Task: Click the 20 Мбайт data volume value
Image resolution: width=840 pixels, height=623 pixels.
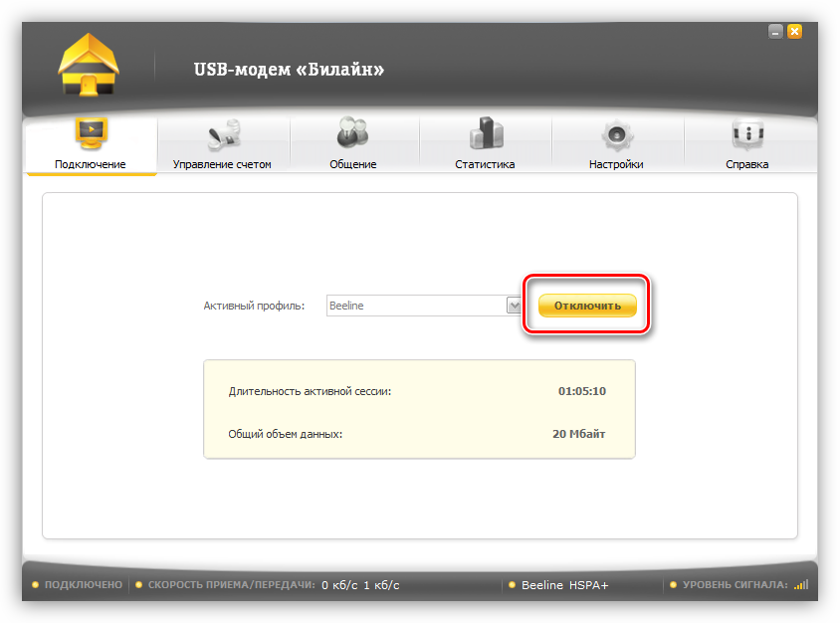Action: 578,435
